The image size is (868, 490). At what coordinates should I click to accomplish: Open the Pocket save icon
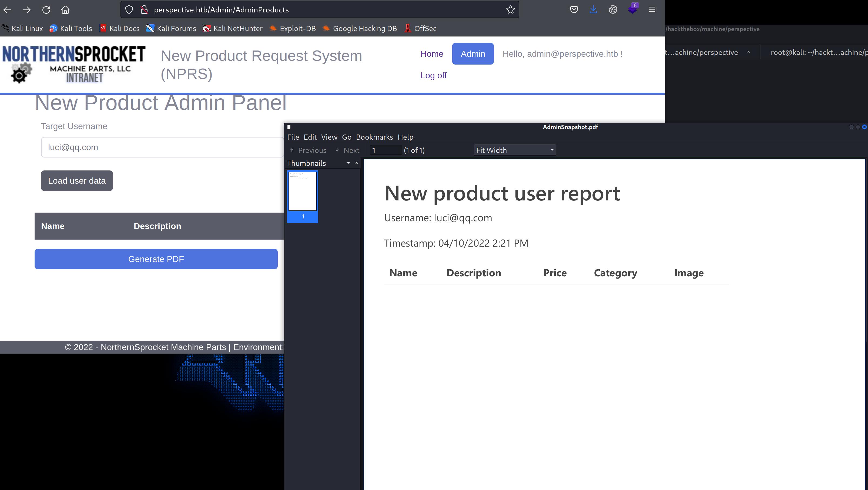click(574, 10)
